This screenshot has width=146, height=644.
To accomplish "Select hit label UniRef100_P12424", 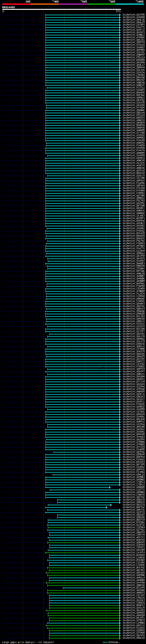I will [133, 294].
